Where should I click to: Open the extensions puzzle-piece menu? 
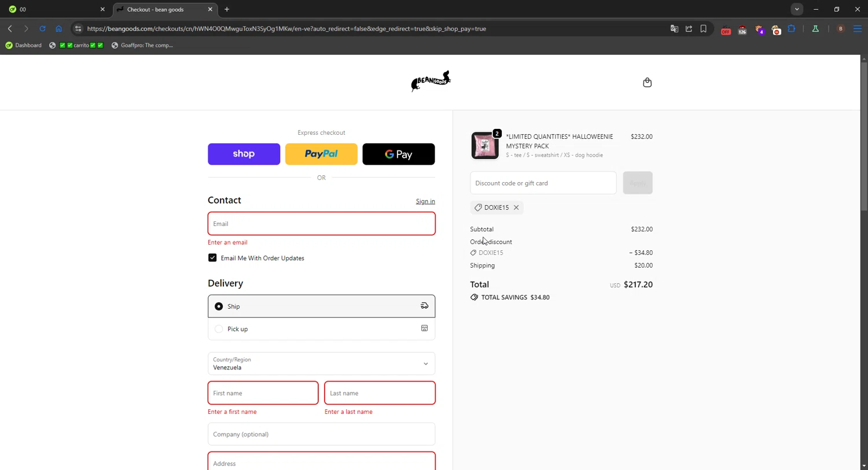click(x=792, y=28)
